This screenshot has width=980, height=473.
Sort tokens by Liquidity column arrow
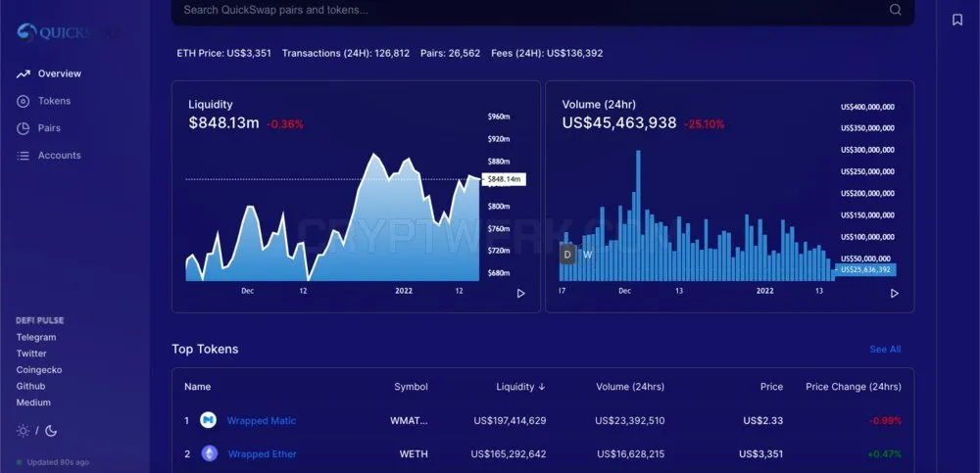pos(541,387)
